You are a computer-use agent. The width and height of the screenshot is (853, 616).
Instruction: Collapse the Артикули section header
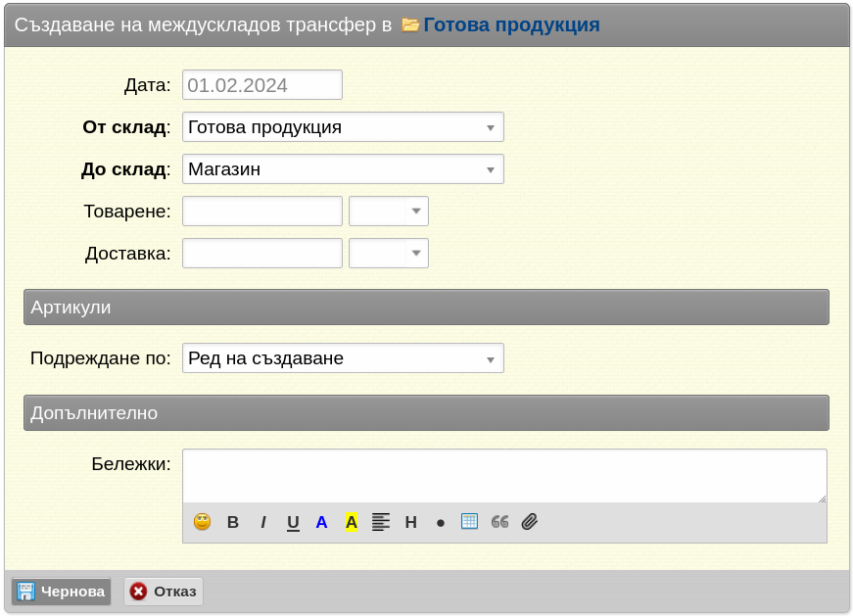427,307
